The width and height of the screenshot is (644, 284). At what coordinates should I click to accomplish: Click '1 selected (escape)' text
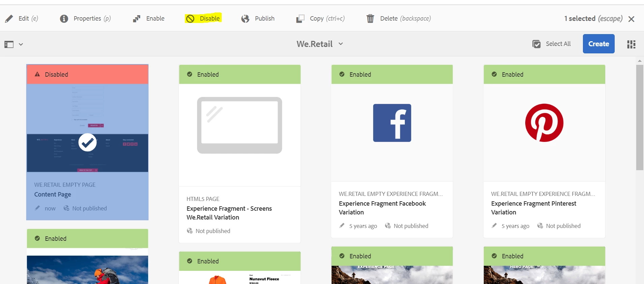coord(593,19)
